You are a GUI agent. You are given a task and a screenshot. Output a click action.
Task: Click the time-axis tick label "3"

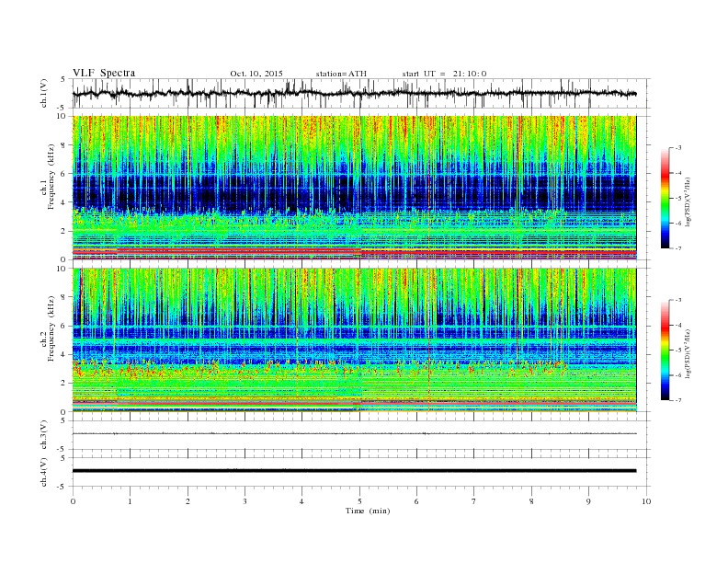[x=245, y=501]
